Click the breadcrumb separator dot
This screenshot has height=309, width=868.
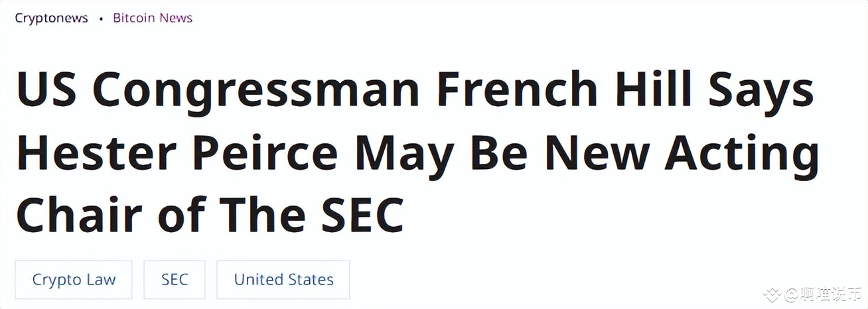(101, 19)
